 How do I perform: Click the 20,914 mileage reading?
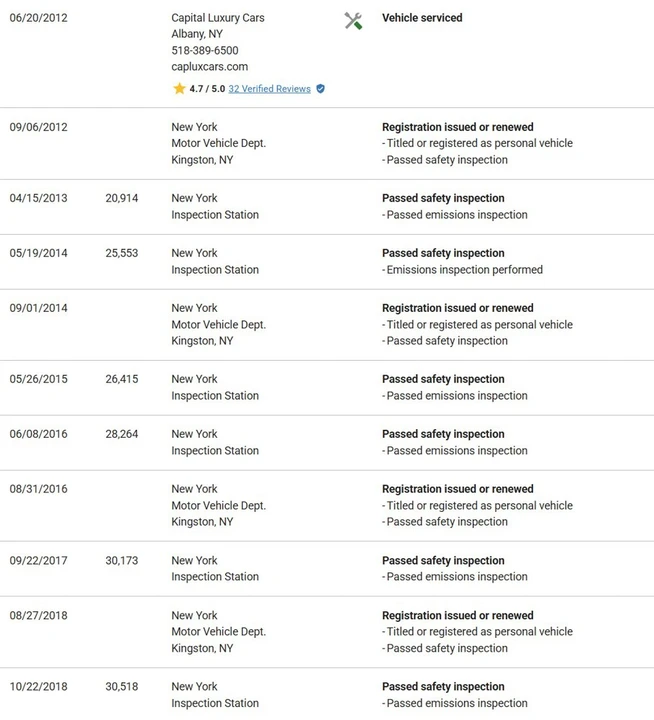point(122,198)
